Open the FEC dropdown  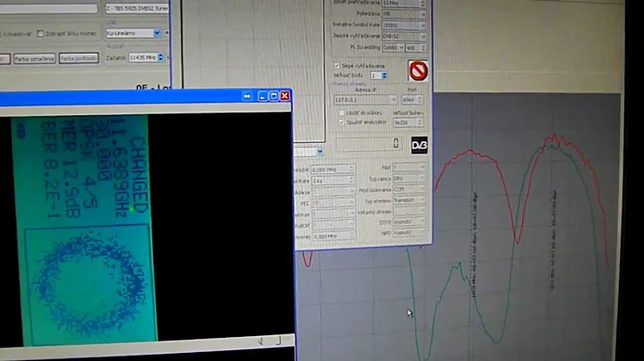point(333,203)
